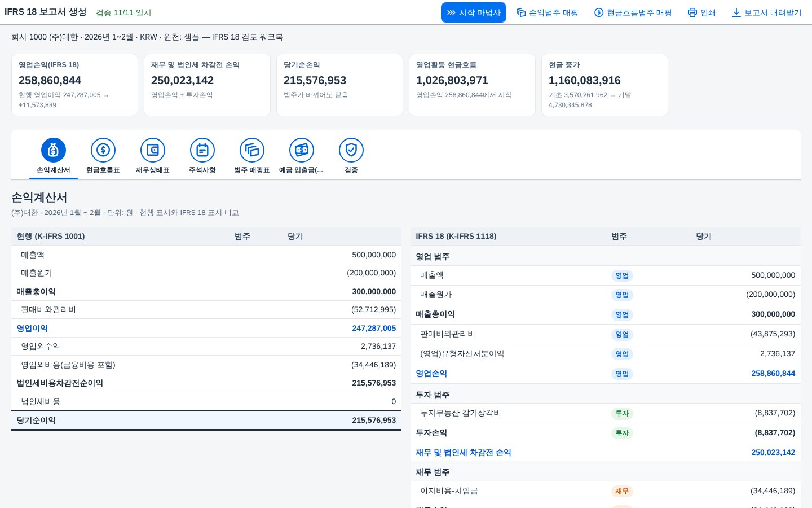This screenshot has width=812, height=508.
Task: Open the 손익계산서 tab icon
Action: click(54, 150)
